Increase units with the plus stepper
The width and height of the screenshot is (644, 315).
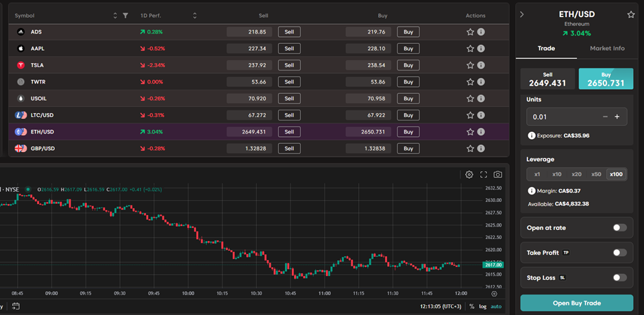617,117
